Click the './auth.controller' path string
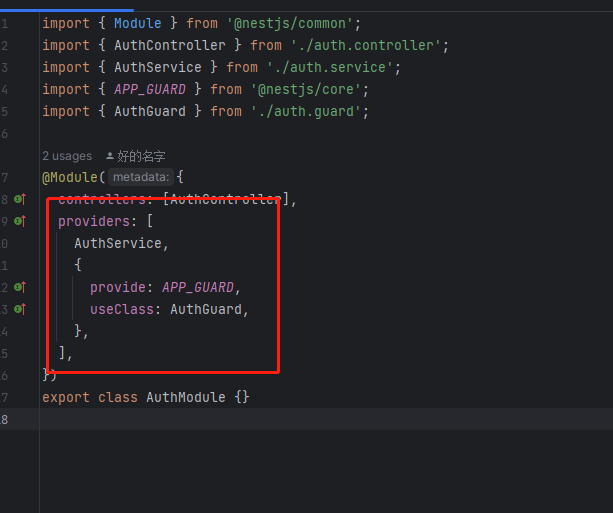The image size is (613, 513). point(366,45)
